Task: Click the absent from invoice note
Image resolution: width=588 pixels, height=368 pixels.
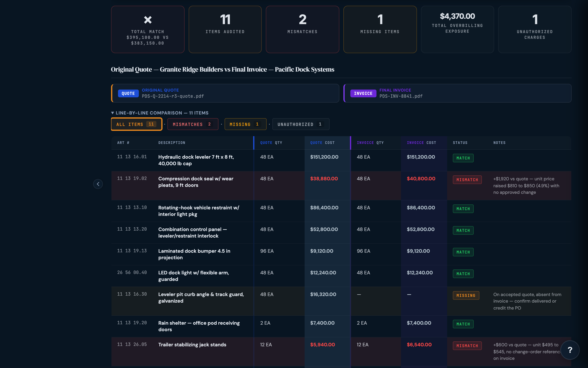Action: 527,301
